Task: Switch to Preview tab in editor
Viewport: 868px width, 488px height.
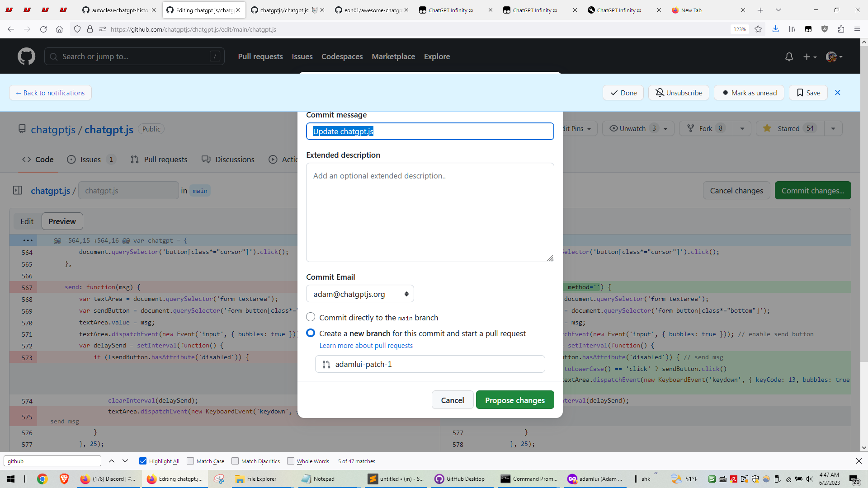Action: tap(62, 221)
